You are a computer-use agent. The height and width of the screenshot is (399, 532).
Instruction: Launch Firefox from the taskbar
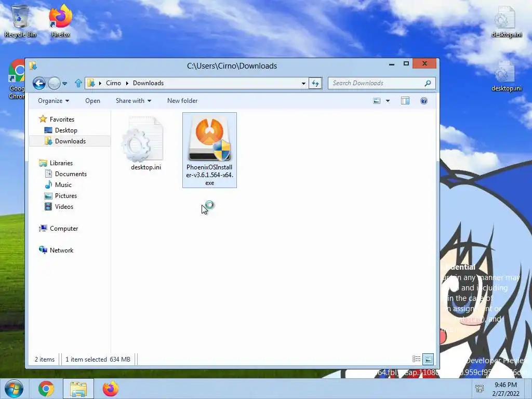(111, 389)
